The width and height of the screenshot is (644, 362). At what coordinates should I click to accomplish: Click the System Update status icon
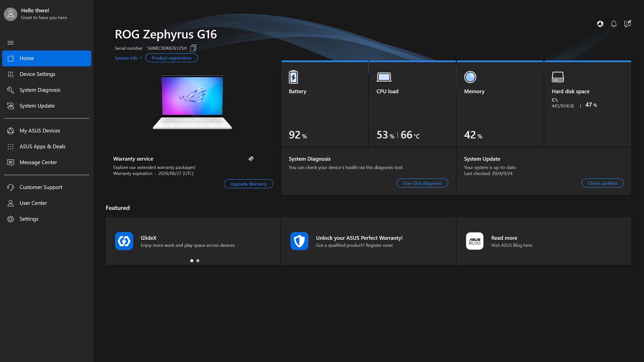point(600,23)
